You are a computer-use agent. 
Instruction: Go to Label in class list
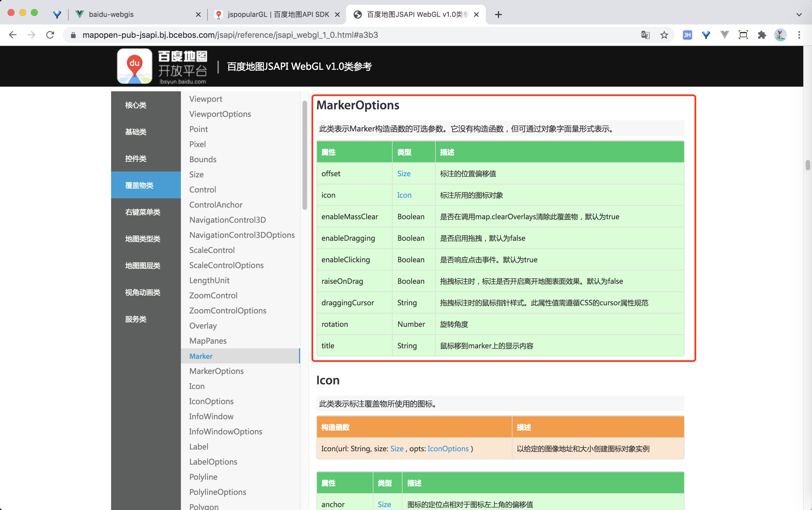199,447
